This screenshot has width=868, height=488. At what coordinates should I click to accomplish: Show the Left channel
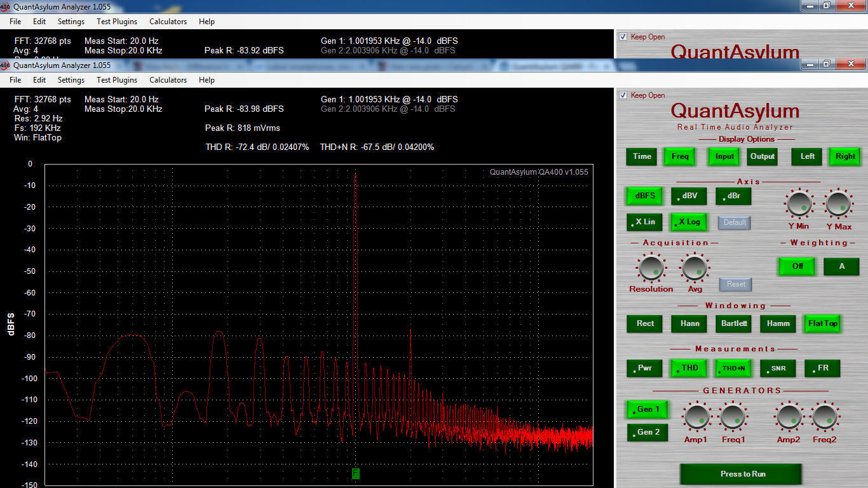(808, 156)
